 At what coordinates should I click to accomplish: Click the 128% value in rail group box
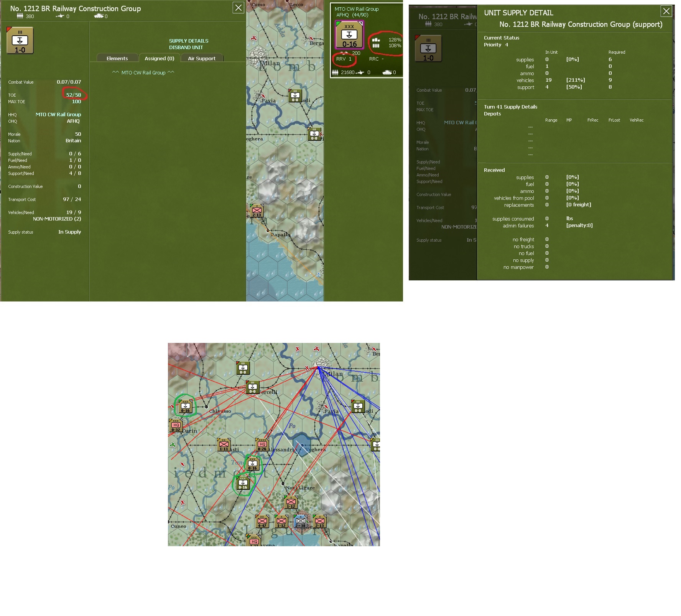coord(395,40)
